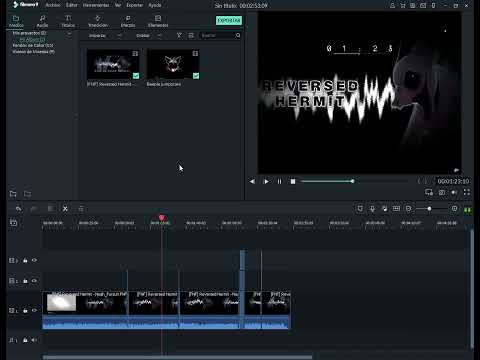Click the Beepie jumpscare green checkmark badge
Screen dimensions: 480x360
pyautogui.click(x=196, y=76)
